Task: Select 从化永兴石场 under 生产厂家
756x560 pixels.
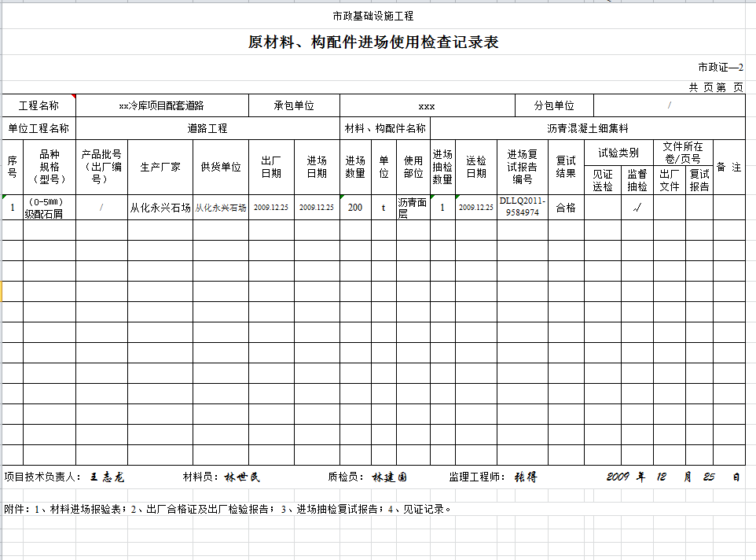Action: coord(160,208)
